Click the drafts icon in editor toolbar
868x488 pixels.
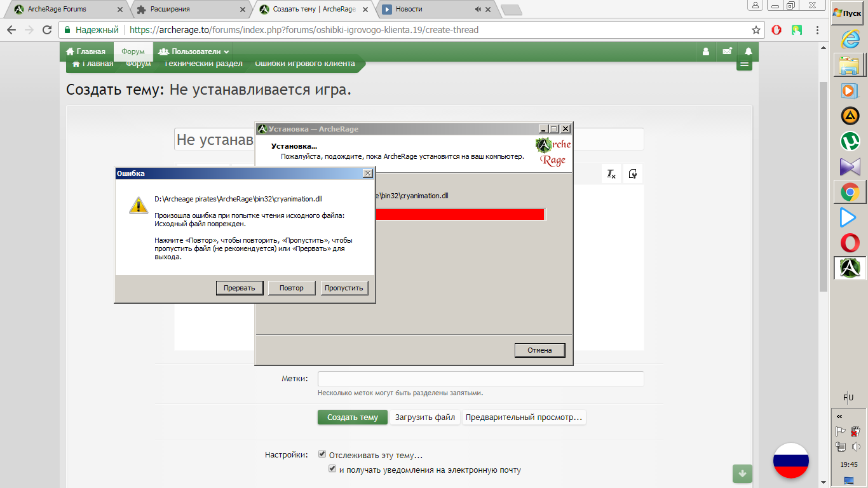tap(633, 174)
